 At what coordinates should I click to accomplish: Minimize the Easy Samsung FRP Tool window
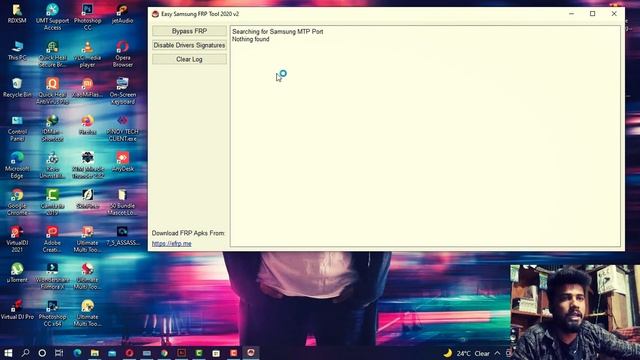tap(571, 13)
